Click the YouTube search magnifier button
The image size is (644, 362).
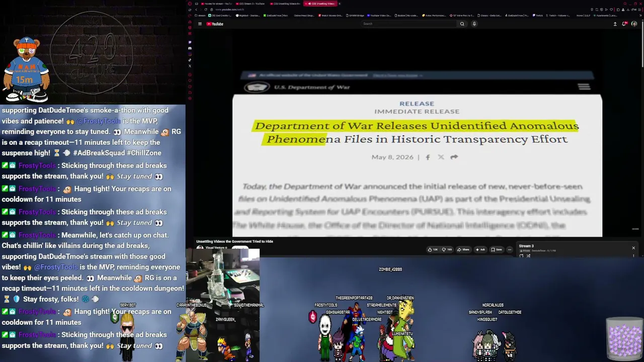(x=462, y=24)
